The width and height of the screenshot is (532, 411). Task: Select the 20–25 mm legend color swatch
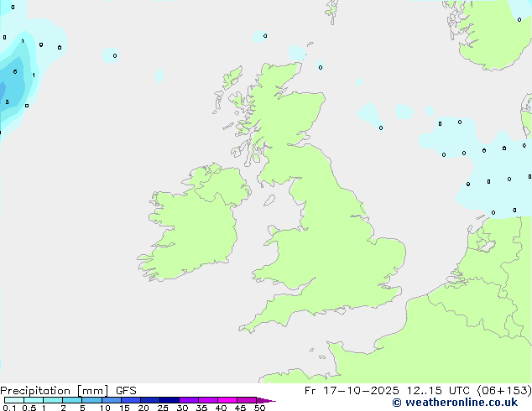150,400
